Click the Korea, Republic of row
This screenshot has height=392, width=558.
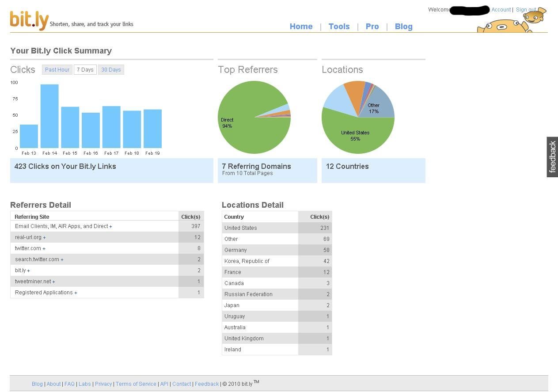(x=277, y=261)
